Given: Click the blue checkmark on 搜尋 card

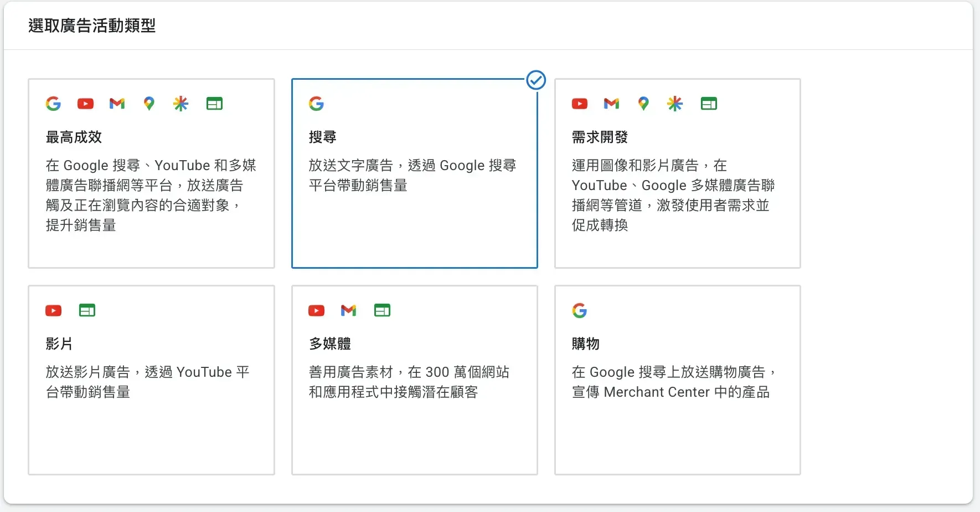Looking at the screenshot, I should tap(536, 80).
